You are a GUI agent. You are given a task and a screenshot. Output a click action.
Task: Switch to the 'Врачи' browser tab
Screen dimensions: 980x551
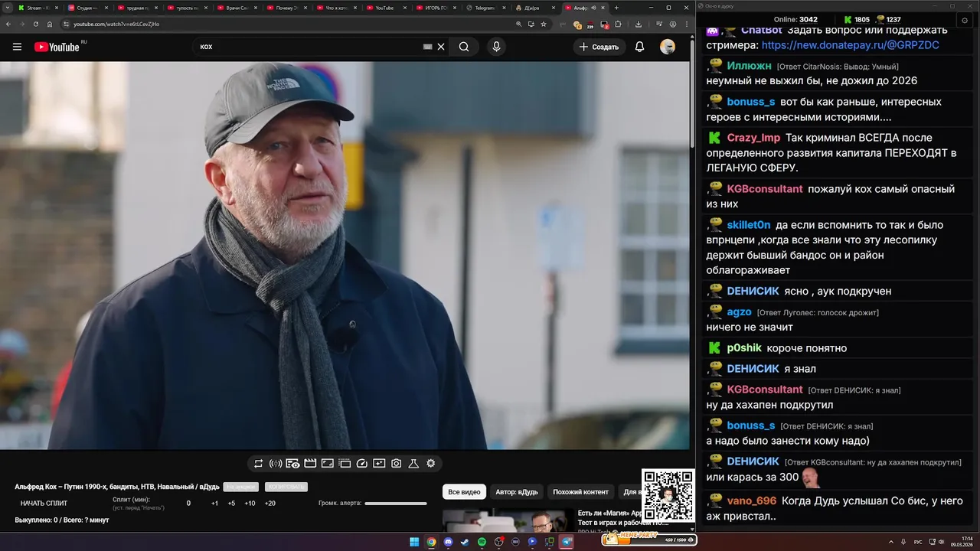pyautogui.click(x=237, y=8)
